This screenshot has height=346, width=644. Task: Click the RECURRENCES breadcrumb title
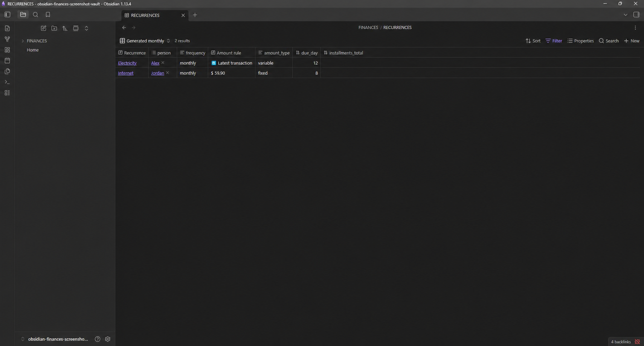pyautogui.click(x=397, y=27)
